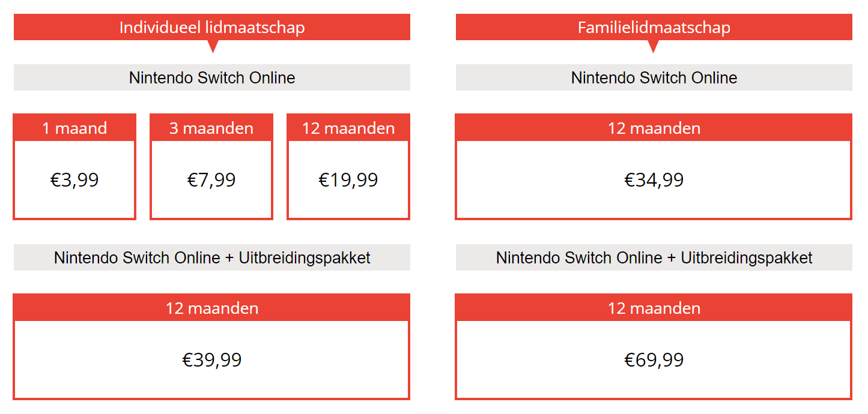Select the Individueel lidmaatschap header tab
This screenshot has width=868, height=414.
(x=211, y=28)
